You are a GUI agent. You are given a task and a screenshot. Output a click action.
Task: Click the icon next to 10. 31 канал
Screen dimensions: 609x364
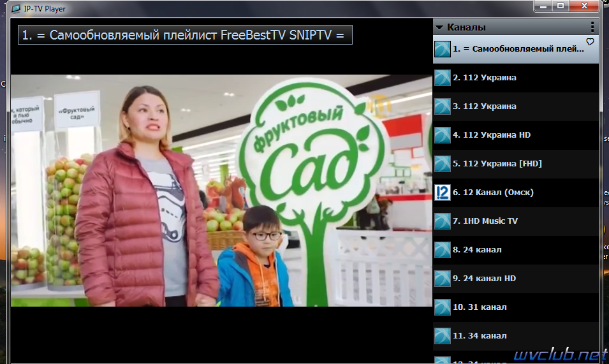[443, 307]
